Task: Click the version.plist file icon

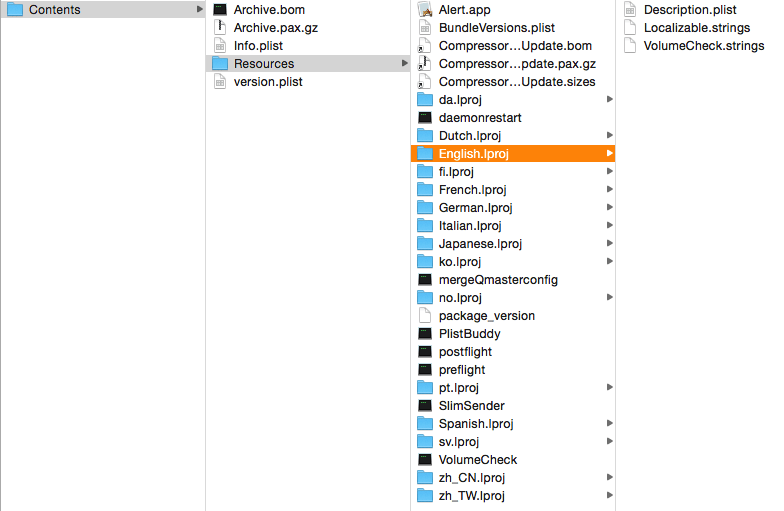Action: tap(220, 82)
